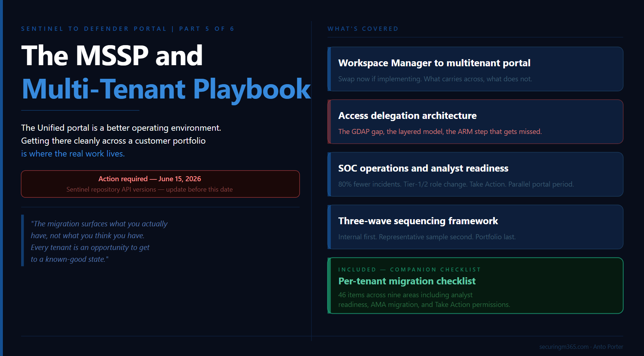Click quote line 'Every tenant is an opportunity to get'
Screen dimensions: 644x356
[90, 247]
